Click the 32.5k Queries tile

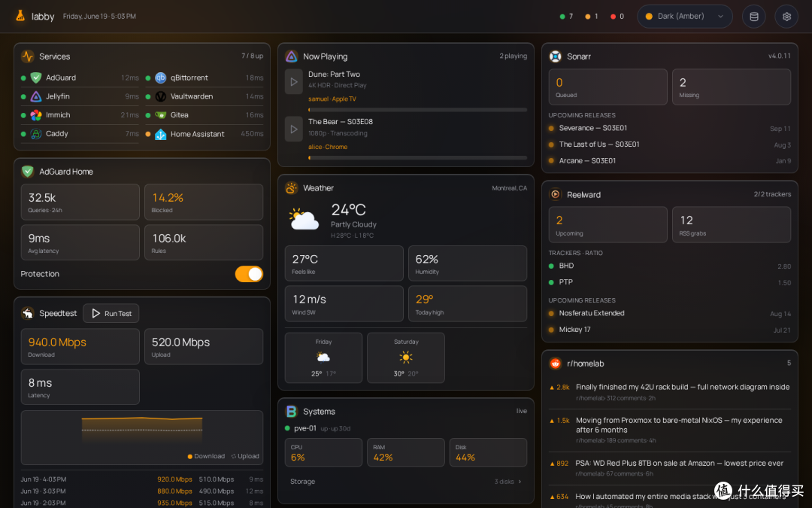80,202
